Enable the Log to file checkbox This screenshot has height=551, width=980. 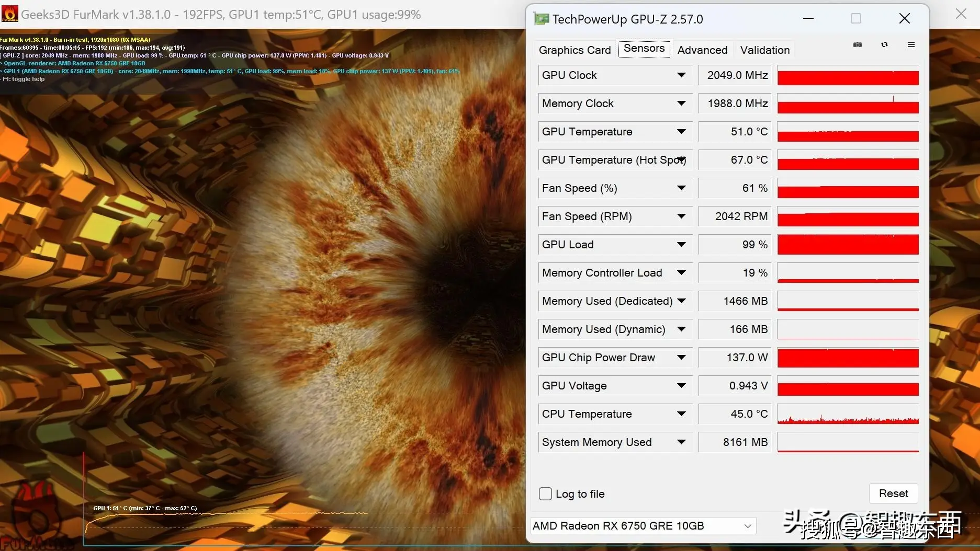[545, 493]
